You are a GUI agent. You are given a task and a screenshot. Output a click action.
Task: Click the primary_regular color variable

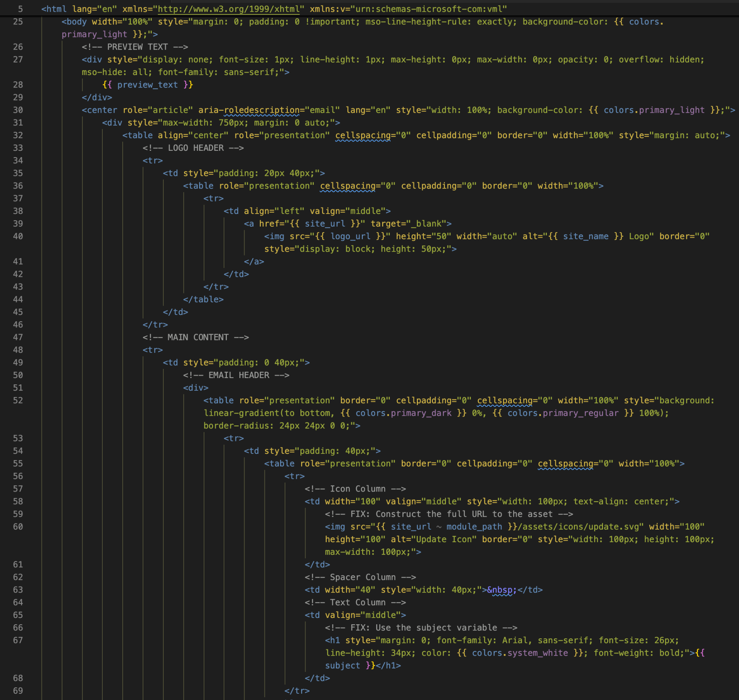click(x=580, y=414)
